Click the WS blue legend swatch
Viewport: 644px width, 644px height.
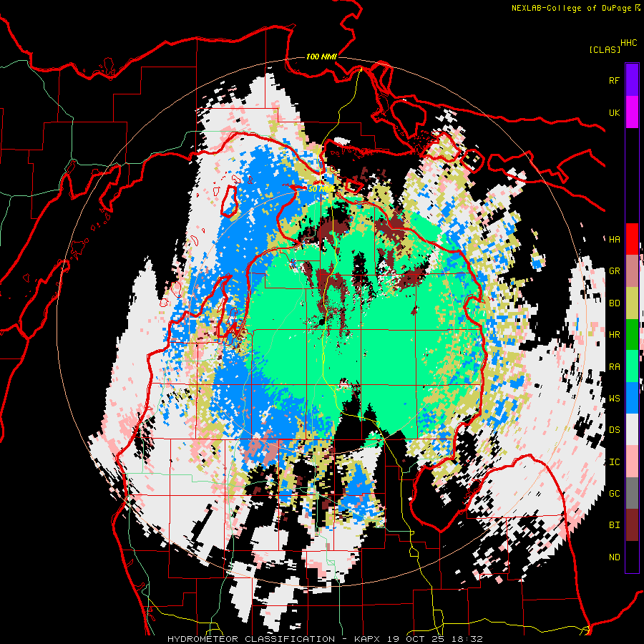(x=632, y=399)
